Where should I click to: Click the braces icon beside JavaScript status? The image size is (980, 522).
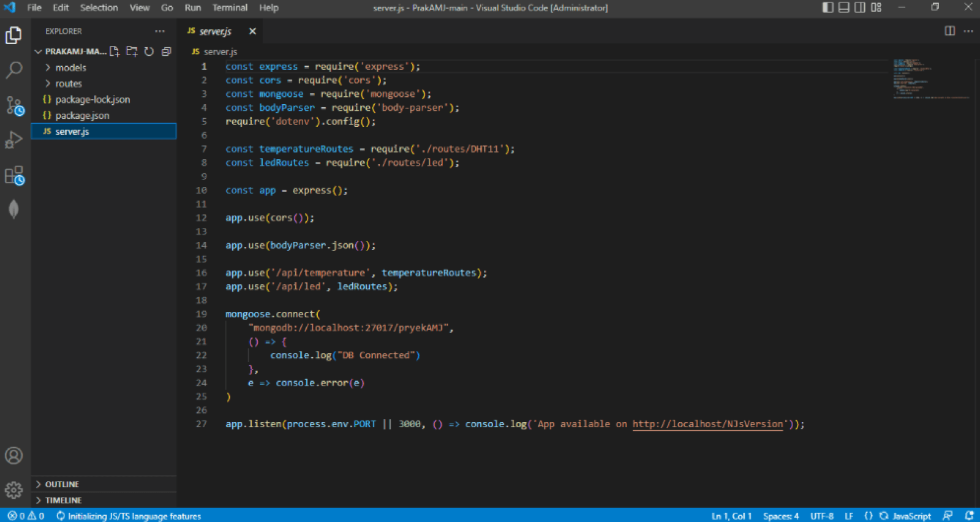[868, 516]
